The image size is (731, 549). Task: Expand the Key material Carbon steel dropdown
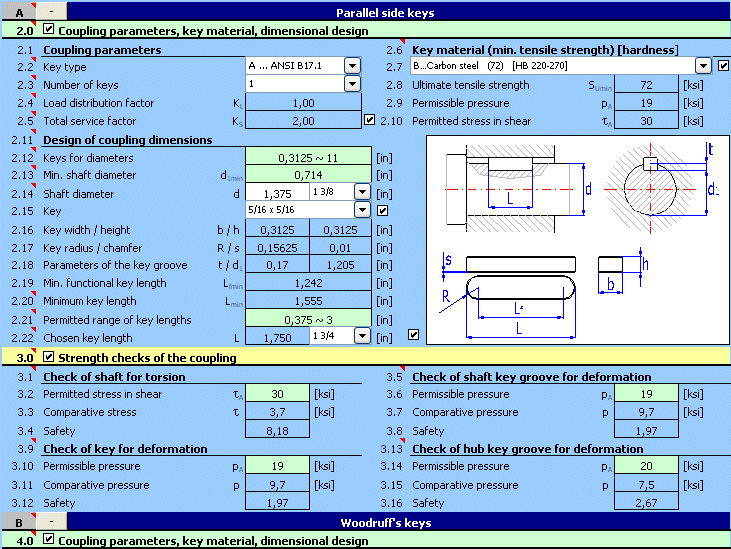click(705, 66)
